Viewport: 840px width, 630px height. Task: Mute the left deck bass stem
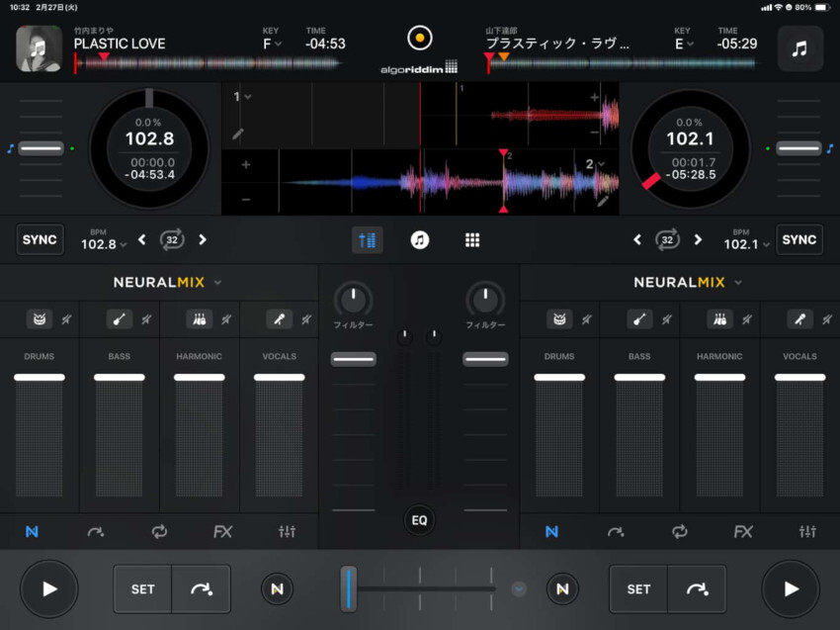click(x=146, y=318)
